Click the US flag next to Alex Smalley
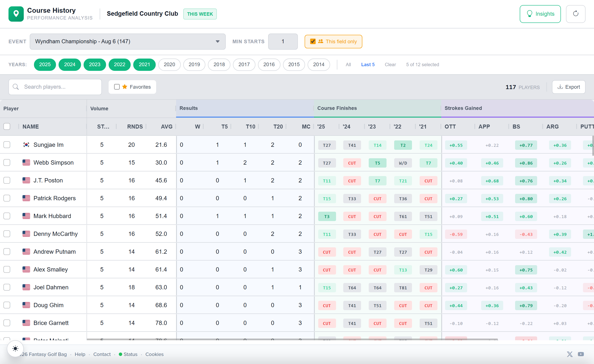594x364 pixels. point(26,270)
